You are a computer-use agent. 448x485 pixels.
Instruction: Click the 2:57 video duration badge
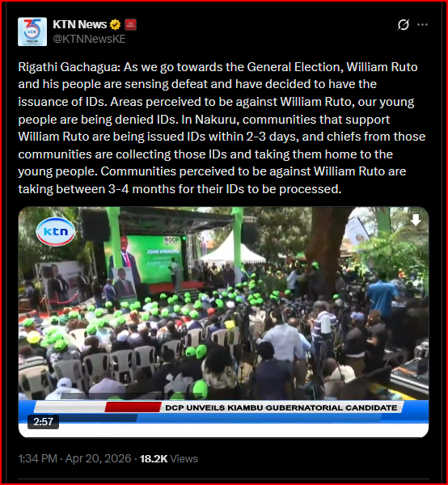tap(44, 422)
